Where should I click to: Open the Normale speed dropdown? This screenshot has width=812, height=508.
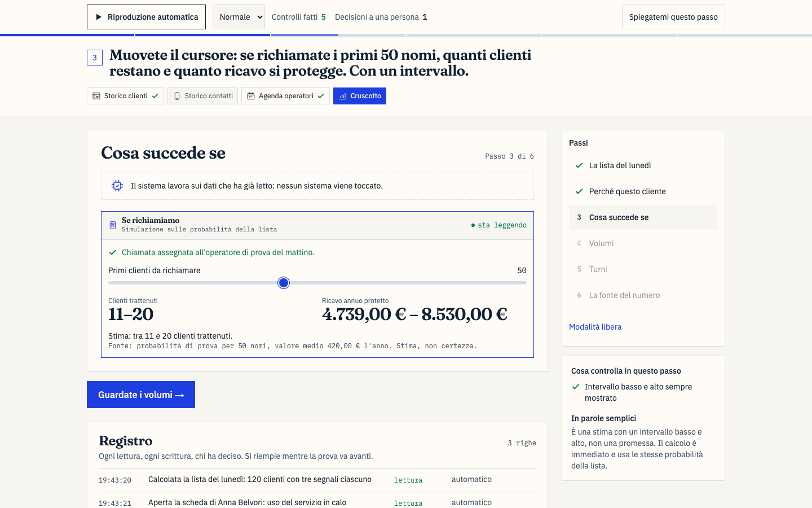pos(239,17)
